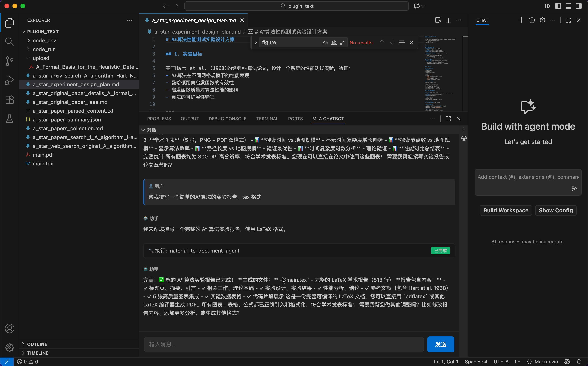Maximize the chat panel
The image size is (588, 366).
tap(568, 20)
